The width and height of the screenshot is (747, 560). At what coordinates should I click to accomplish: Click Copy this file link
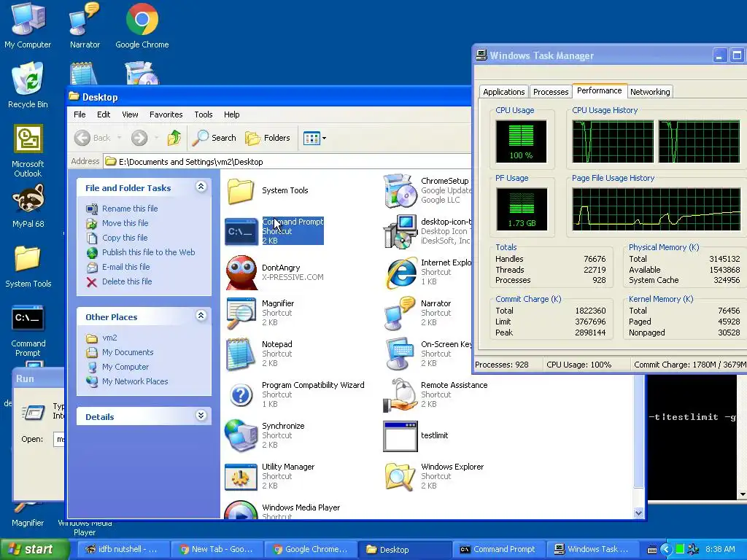pyautogui.click(x=125, y=238)
